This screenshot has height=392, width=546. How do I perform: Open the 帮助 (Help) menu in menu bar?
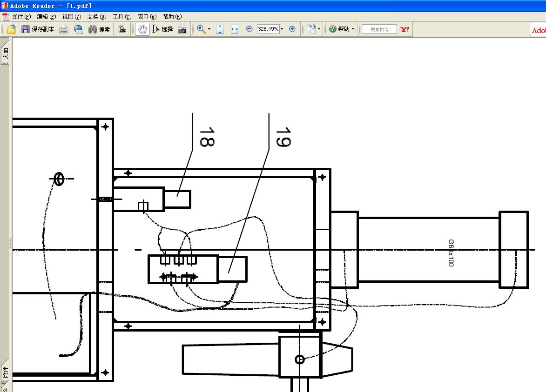pos(172,17)
